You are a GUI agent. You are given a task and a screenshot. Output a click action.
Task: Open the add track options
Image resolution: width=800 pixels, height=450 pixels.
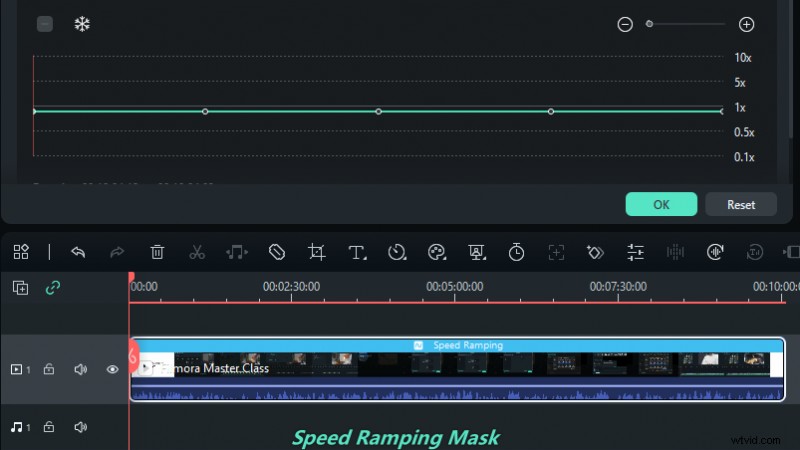coord(21,288)
